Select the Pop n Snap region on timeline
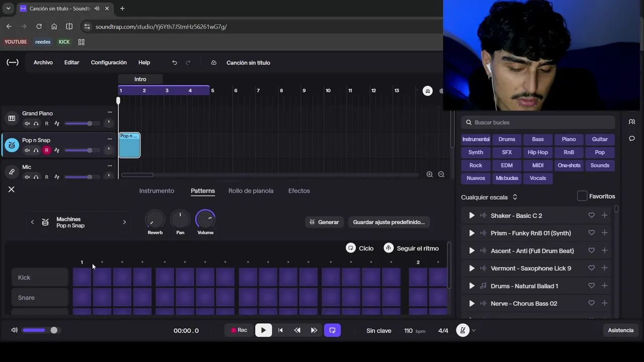This screenshot has width=644, height=362. point(129,145)
